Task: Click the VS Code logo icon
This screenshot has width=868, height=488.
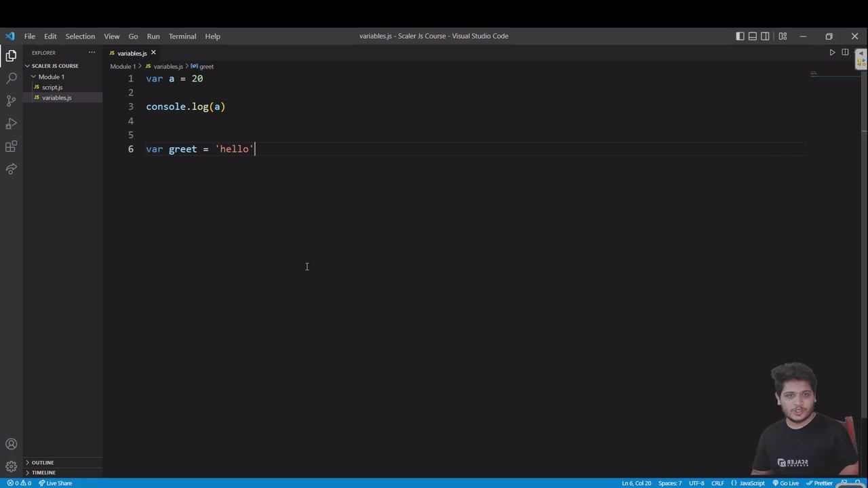Action: 9,36
